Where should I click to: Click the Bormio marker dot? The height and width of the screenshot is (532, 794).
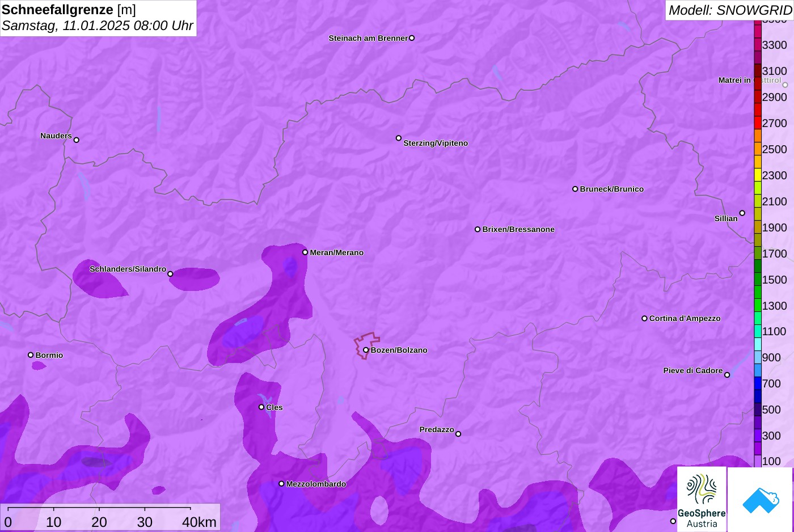click(31, 355)
